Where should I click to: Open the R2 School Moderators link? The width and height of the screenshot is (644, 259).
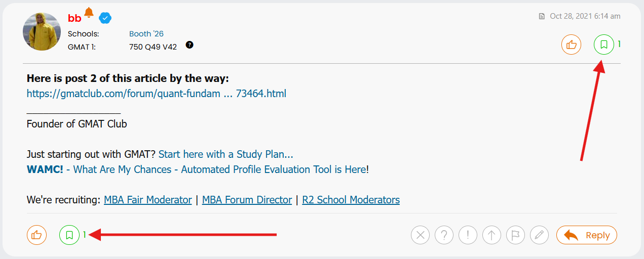point(351,200)
